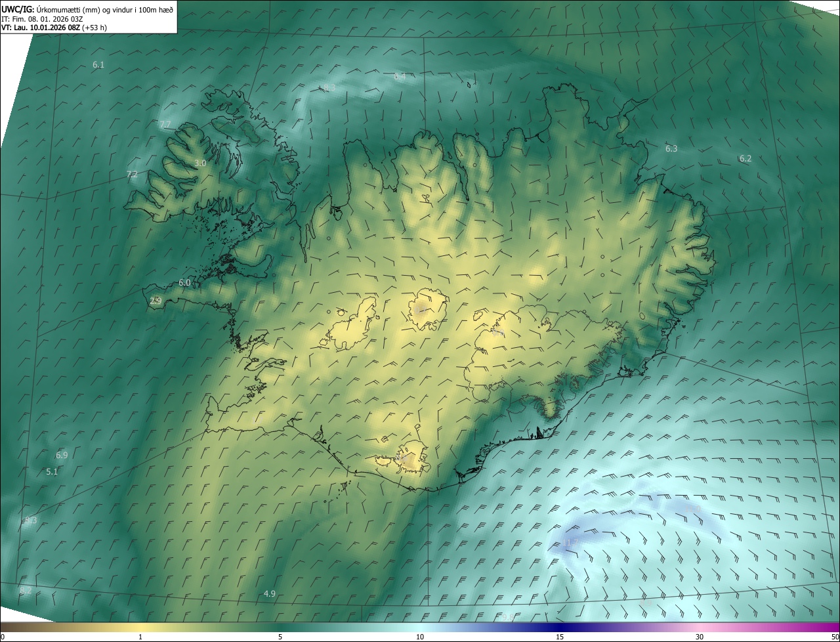Screen dimensions: 840x642
Task: Click the 'VT: Lau. 10.01.2026 08Z (+53 h)' line
Action: click(x=54, y=28)
